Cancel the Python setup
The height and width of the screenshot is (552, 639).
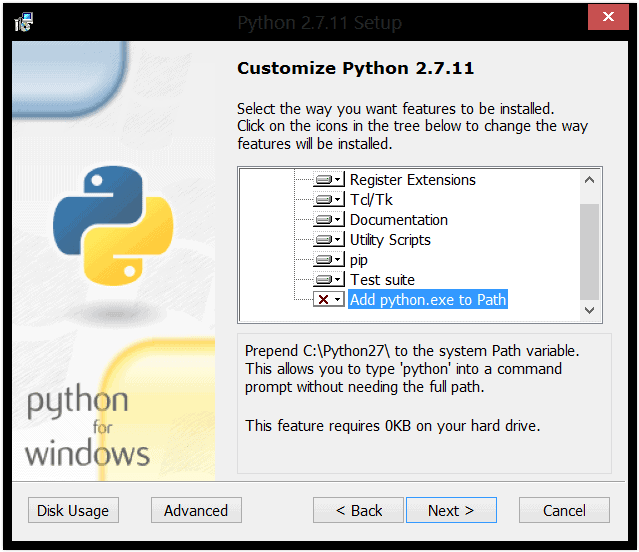coord(564,510)
